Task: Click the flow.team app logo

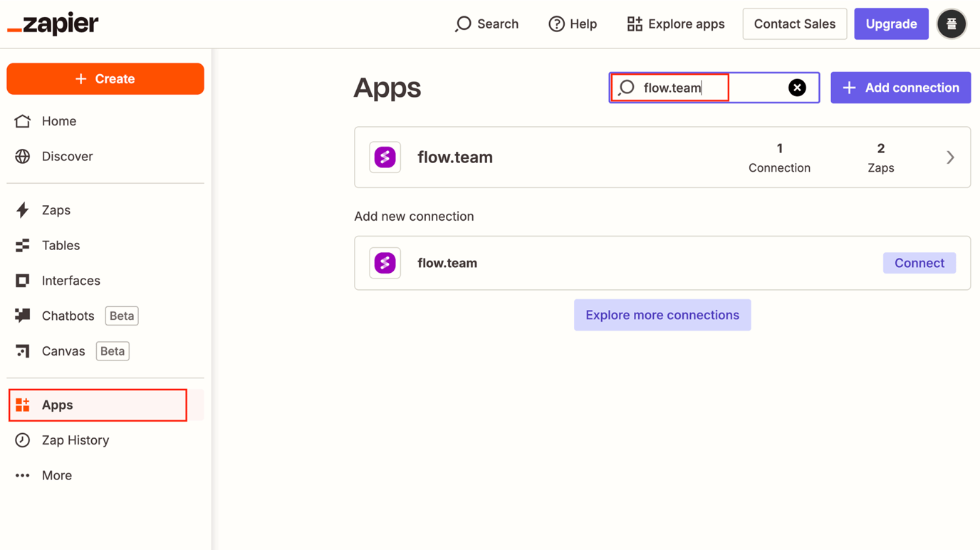Action: (x=385, y=157)
